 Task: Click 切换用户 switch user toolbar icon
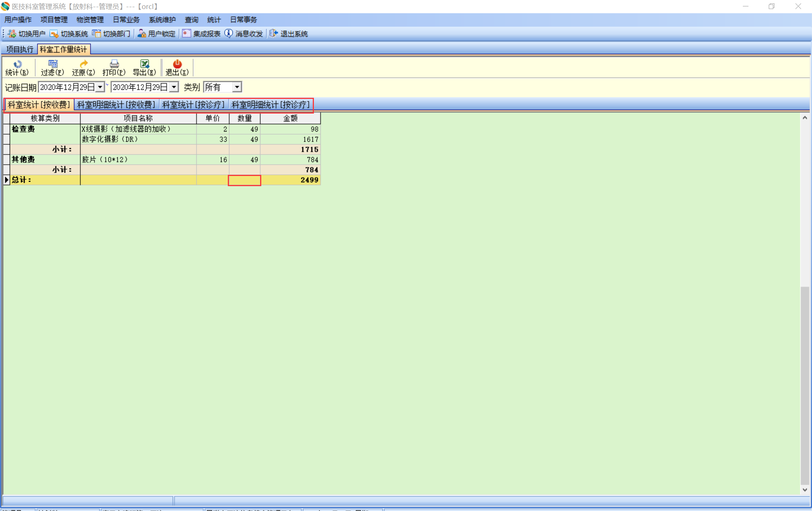tap(26, 34)
